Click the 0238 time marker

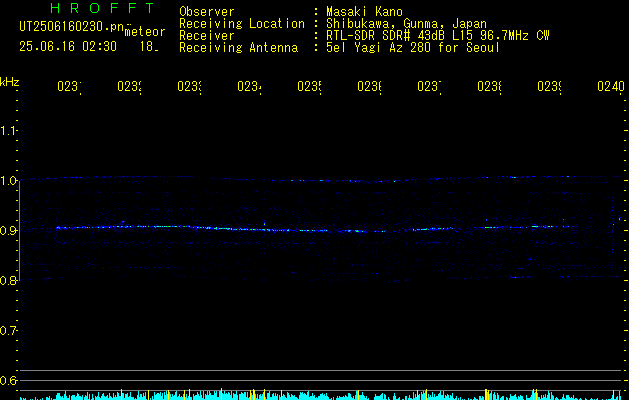tap(489, 86)
